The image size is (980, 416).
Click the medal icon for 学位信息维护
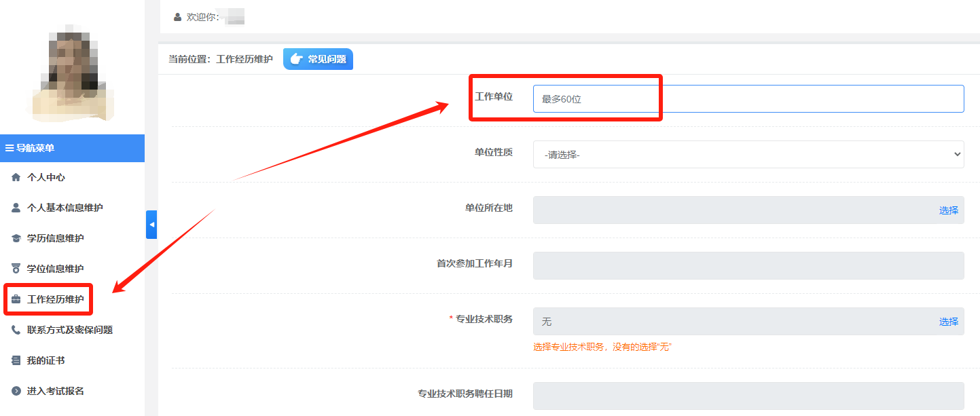tap(16, 269)
